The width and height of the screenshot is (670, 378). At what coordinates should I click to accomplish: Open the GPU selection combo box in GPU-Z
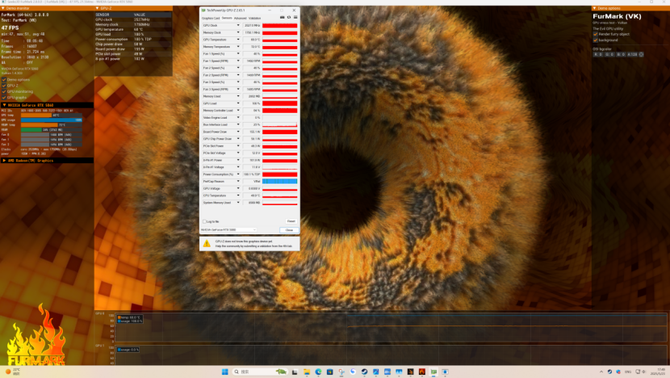[229, 230]
